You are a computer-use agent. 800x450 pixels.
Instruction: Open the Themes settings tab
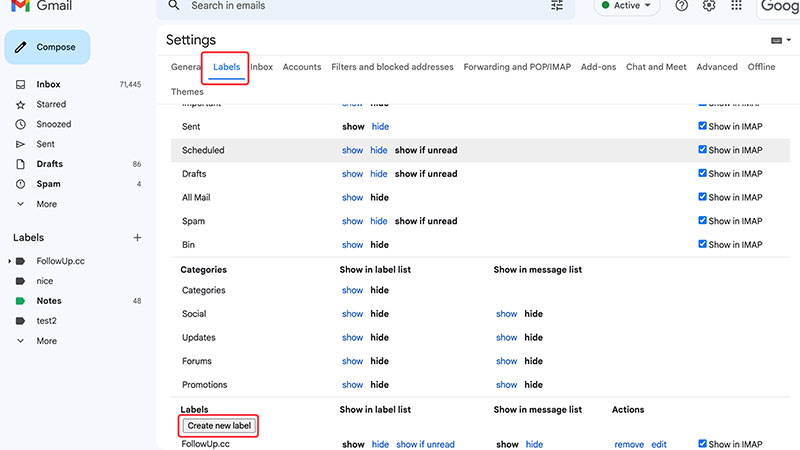click(187, 92)
